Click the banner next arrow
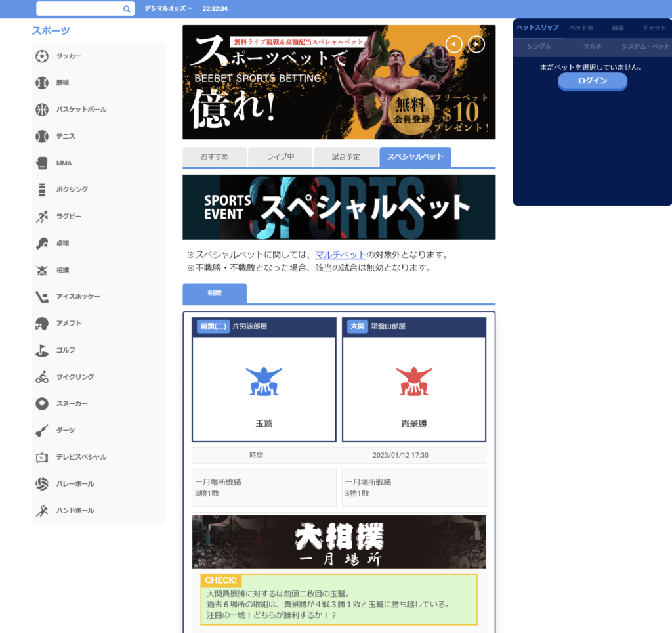The image size is (672, 633). pos(476,44)
